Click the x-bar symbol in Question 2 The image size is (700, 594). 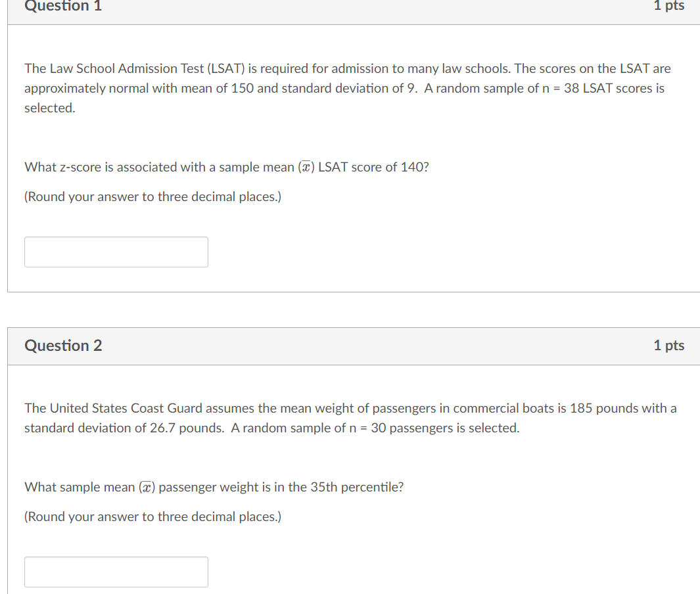[148, 486]
